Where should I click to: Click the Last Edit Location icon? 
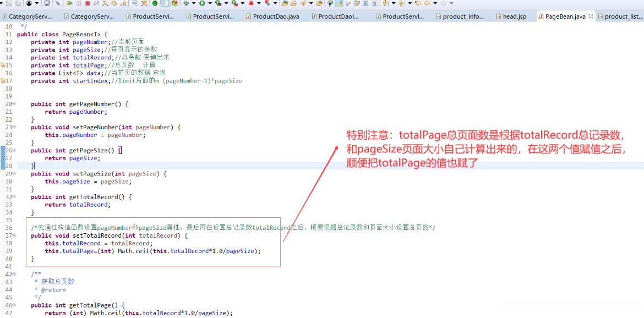pos(418,3)
